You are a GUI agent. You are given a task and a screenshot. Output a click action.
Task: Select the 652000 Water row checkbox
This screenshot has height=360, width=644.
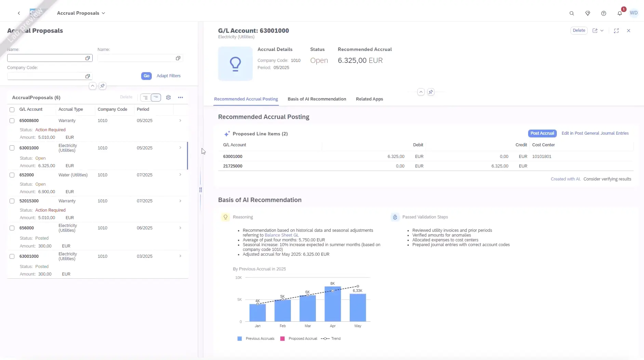(x=12, y=175)
